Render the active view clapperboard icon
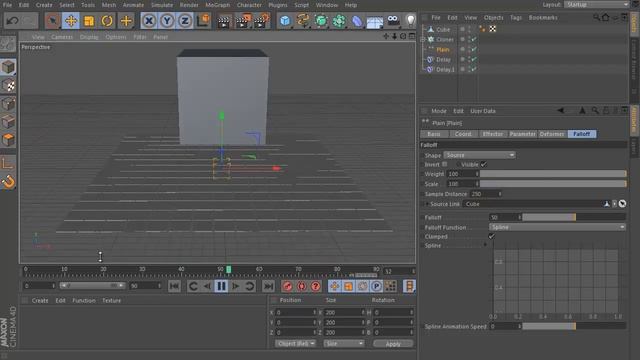The height and width of the screenshot is (360, 640). [223, 21]
